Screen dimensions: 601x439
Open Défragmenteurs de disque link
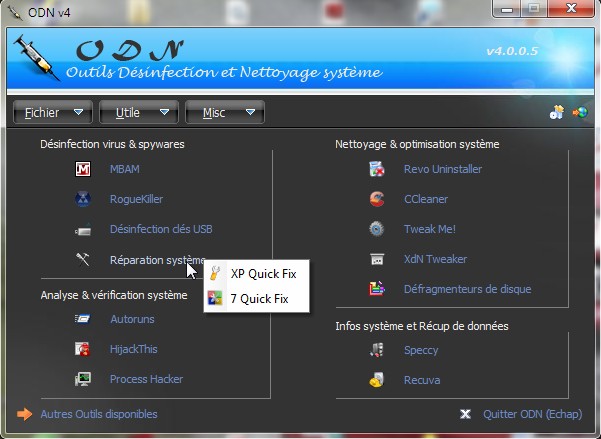tap(467, 289)
